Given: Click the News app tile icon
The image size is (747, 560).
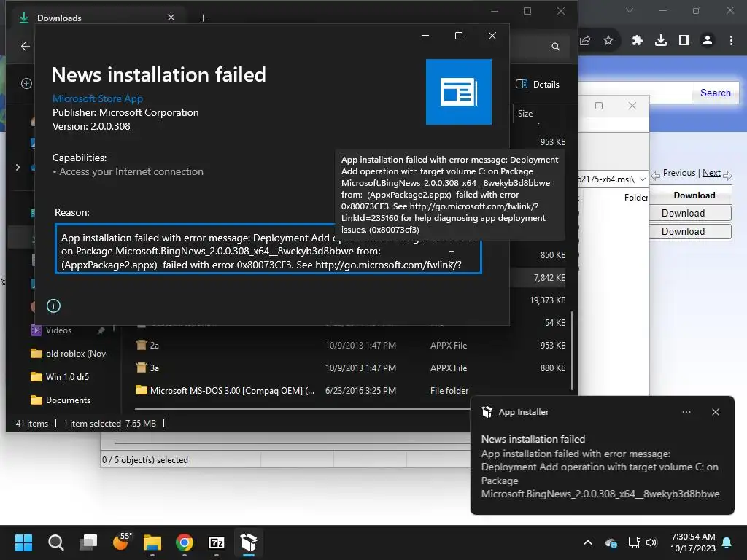Looking at the screenshot, I should (458, 92).
